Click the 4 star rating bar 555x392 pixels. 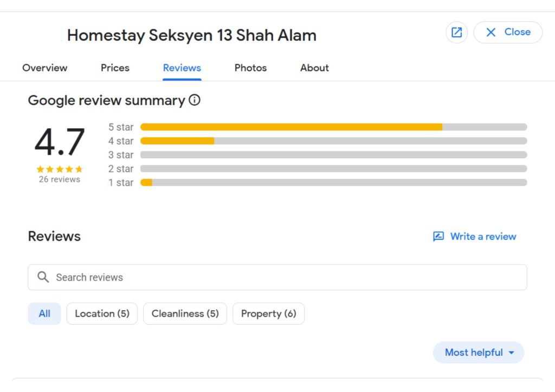click(x=333, y=141)
